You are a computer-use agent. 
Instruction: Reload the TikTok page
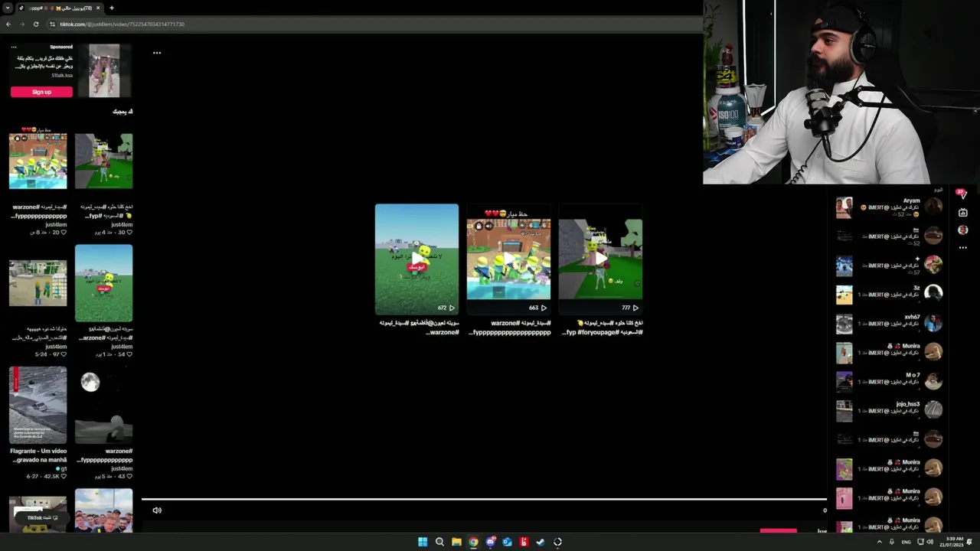tap(36, 24)
